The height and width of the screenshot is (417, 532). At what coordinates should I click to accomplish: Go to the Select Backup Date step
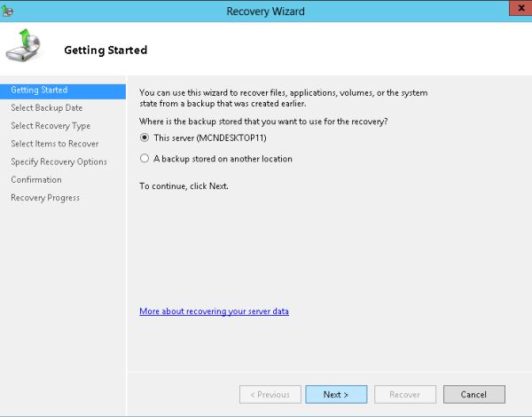[46, 107]
